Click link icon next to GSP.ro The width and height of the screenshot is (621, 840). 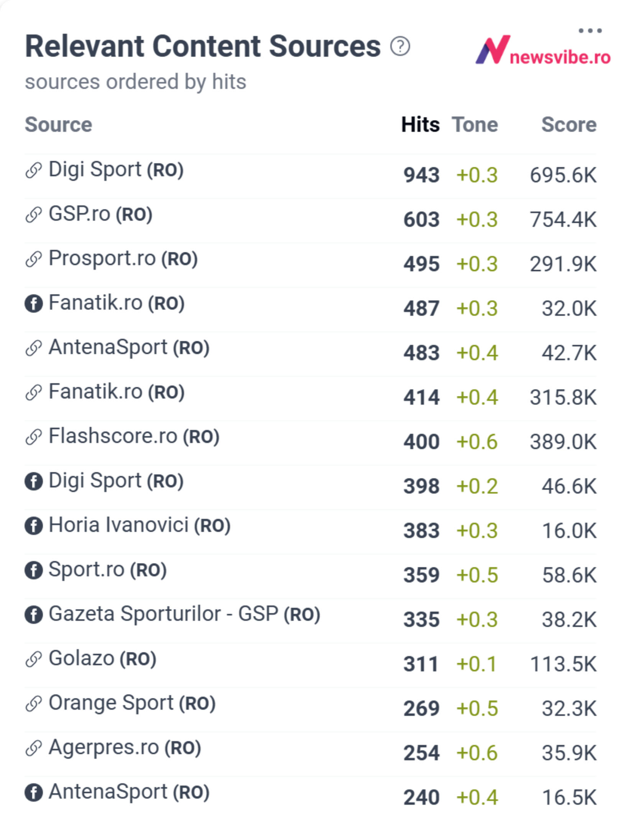point(34,215)
